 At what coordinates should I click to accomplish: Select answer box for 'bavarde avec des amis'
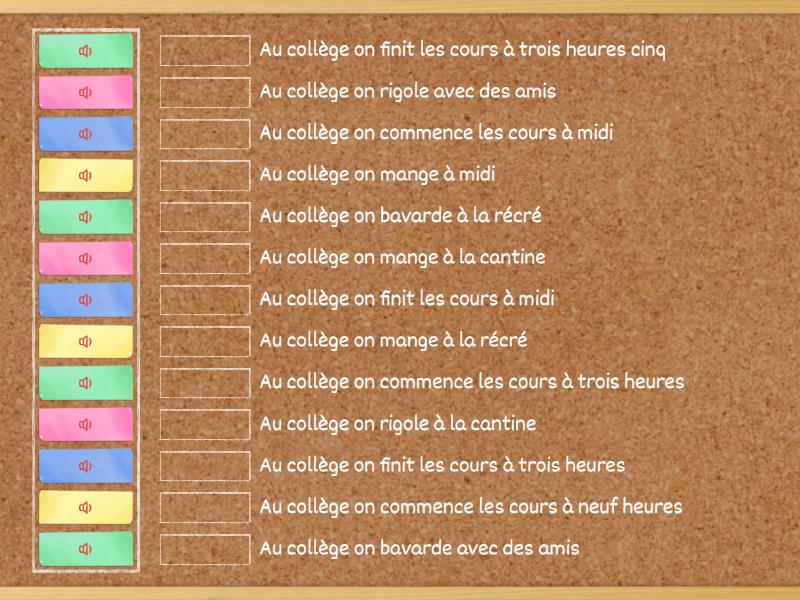coord(205,549)
